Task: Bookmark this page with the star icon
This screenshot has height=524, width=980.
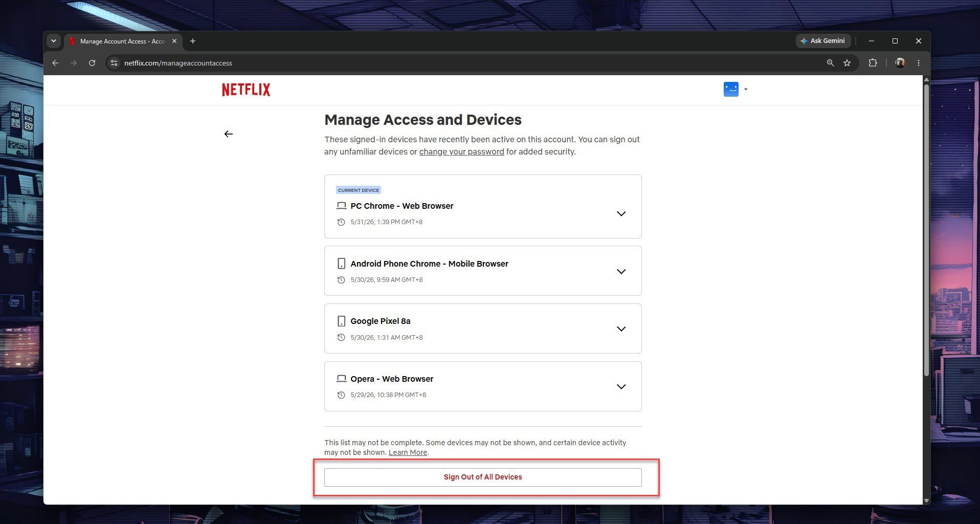Action: click(x=847, y=63)
